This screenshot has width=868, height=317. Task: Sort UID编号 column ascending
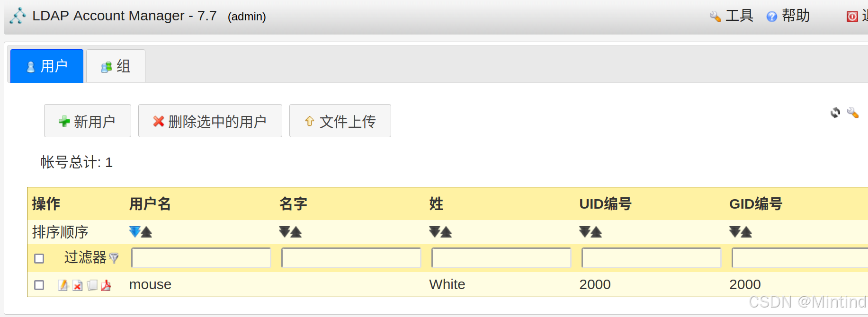(x=597, y=232)
